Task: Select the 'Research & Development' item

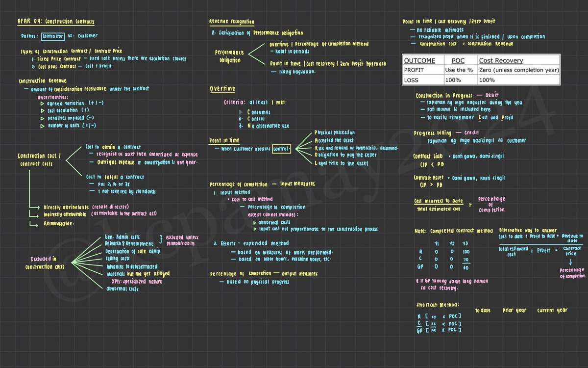Action: pos(129,243)
